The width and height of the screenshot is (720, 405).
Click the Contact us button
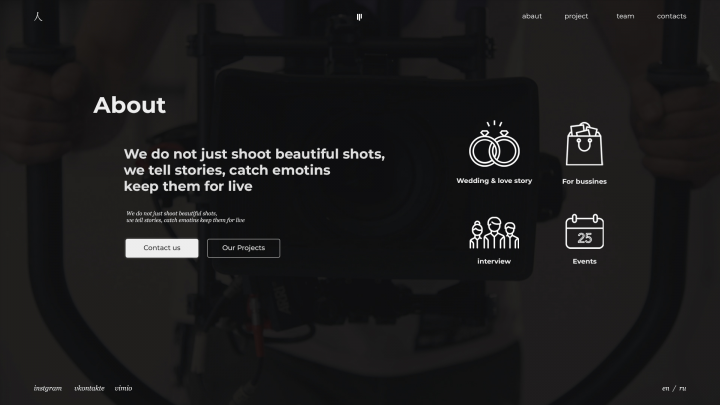pyautogui.click(x=162, y=248)
